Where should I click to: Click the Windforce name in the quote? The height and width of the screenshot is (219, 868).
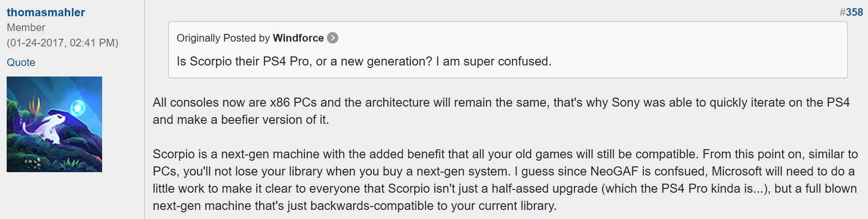point(298,38)
